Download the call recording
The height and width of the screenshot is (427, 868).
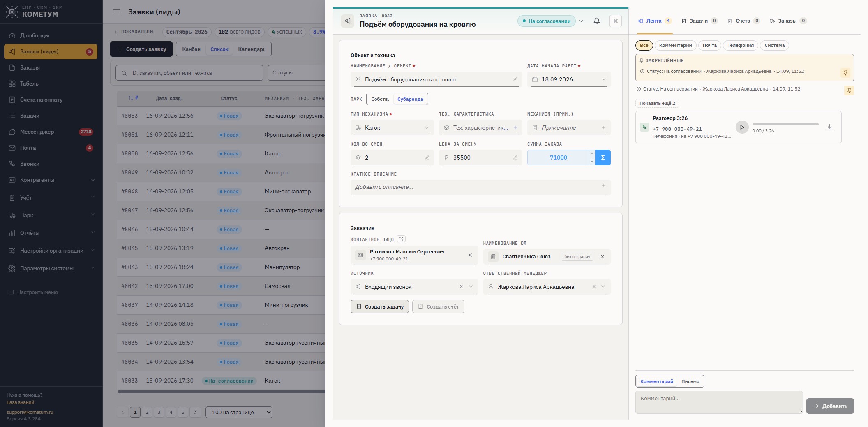pyautogui.click(x=829, y=127)
